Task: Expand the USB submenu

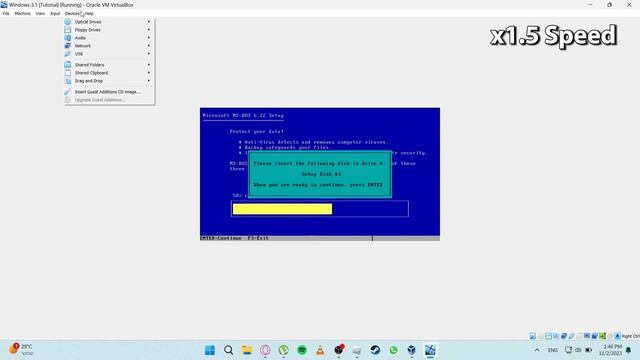Action: 109,53
